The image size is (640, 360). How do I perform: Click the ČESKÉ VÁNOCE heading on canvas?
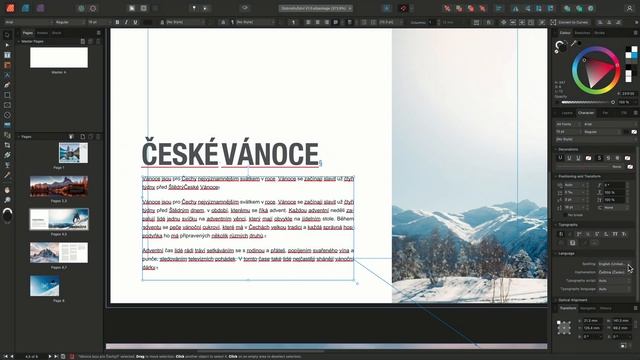(x=230, y=154)
